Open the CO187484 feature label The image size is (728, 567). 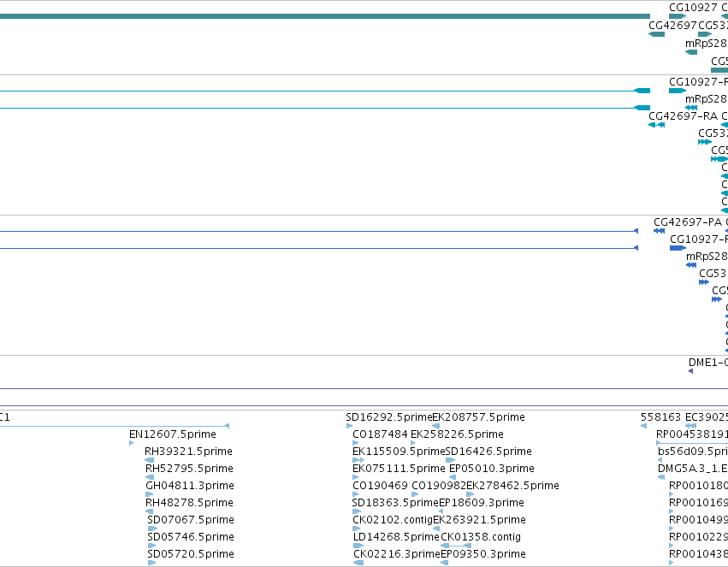380,434
